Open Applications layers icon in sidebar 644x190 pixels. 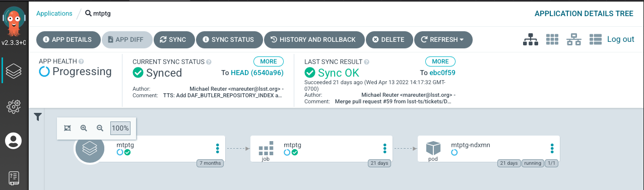point(14,71)
